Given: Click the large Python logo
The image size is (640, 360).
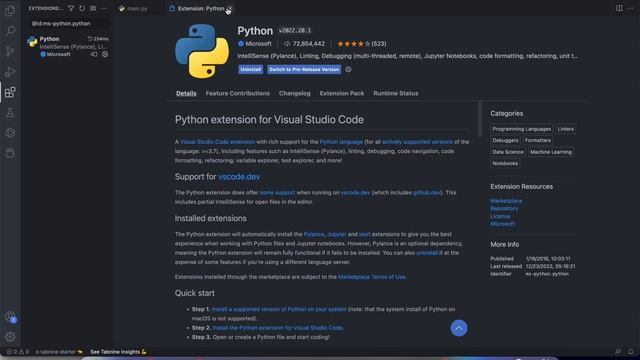Looking at the screenshot, I should click(202, 51).
